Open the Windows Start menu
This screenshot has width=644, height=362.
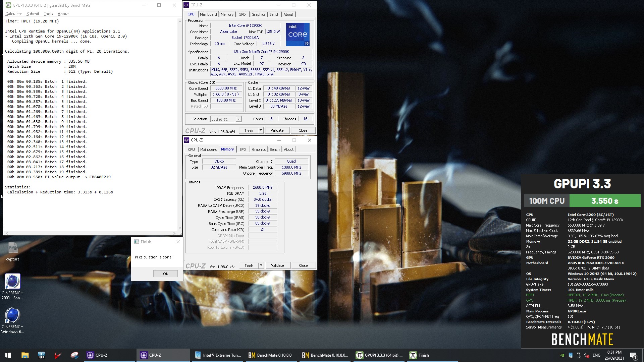[x=8, y=355]
